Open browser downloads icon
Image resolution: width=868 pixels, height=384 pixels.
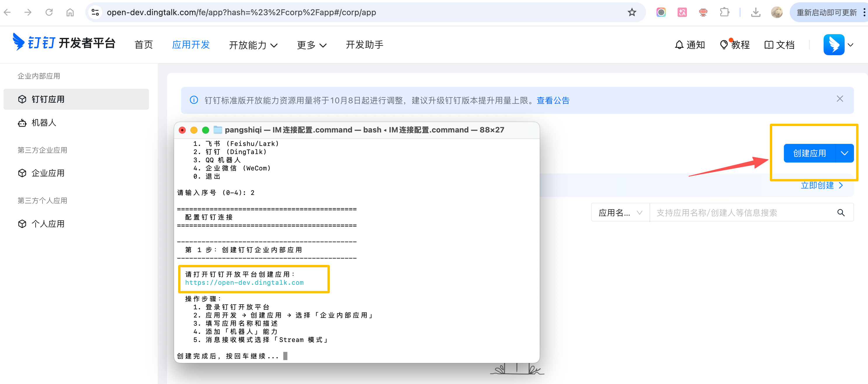(x=756, y=13)
